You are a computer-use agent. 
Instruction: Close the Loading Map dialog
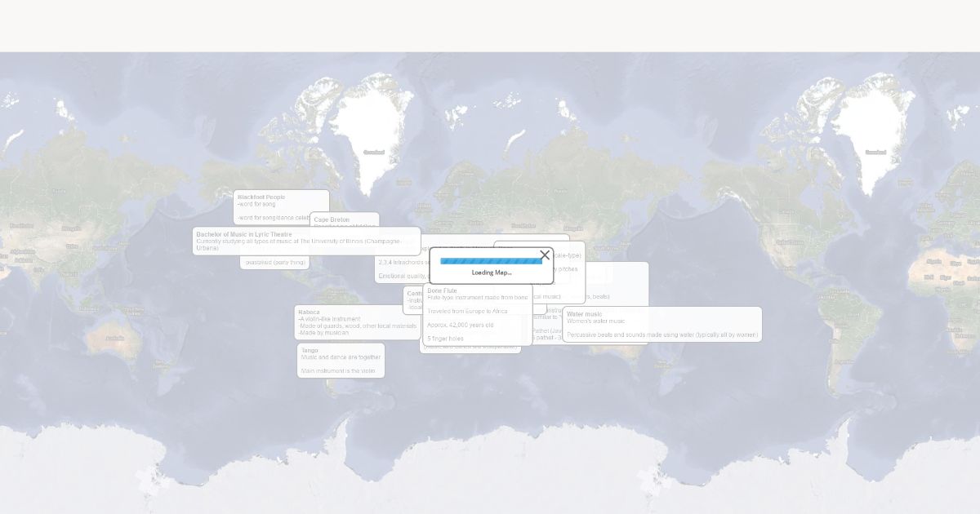click(545, 255)
